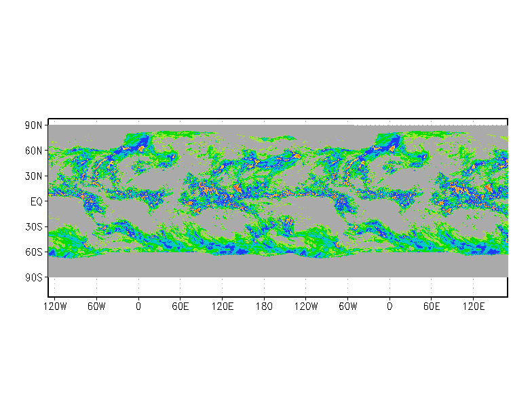532x415 pixels.
Task: Click the 30S latitude axis label
Action: pyautogui.click(x=34, y=226)
